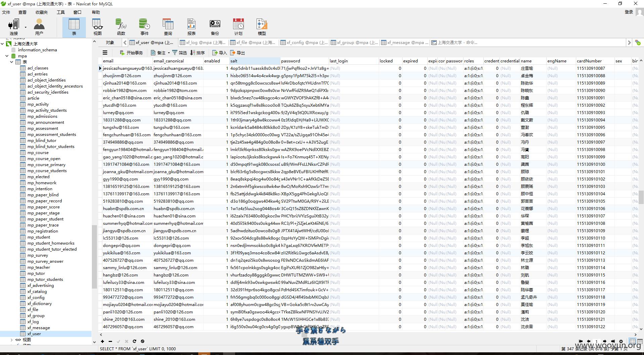Screen dimensions: 644x355
Task: Select the information_schema database
Action: click(x=37, y=50)
